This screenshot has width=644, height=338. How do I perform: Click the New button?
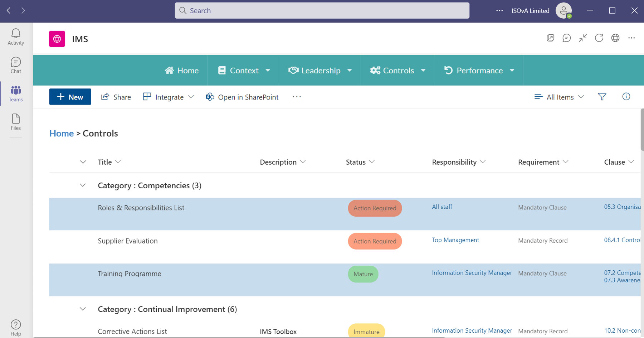tap(70, 97)
